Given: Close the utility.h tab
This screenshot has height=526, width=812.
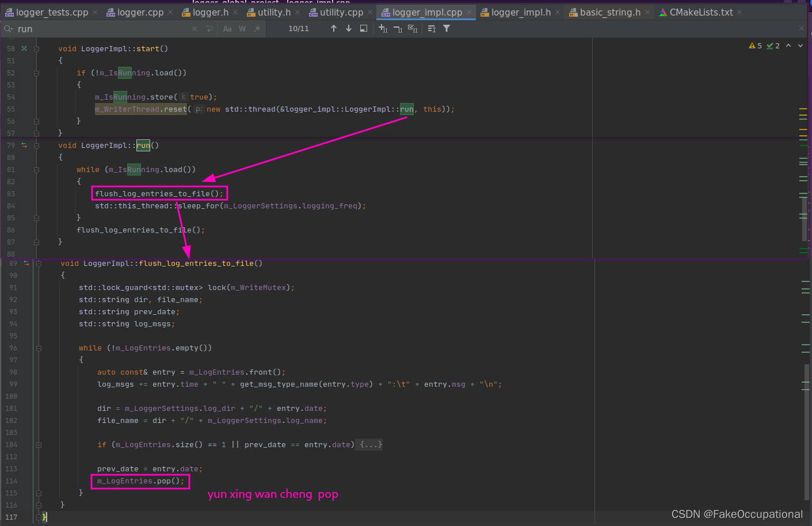Looking at the screenshot, I should click(298, 12).
